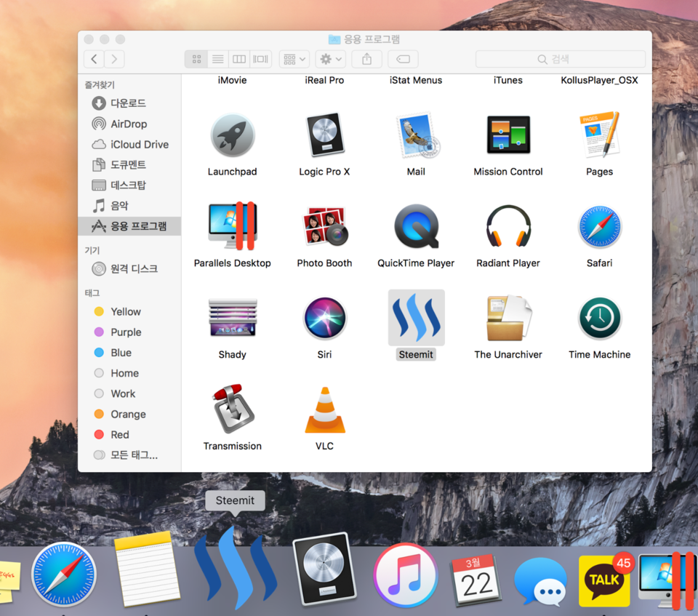Open Calendar showing 22 in the Dock
The image size is (698, 616).
476,580
